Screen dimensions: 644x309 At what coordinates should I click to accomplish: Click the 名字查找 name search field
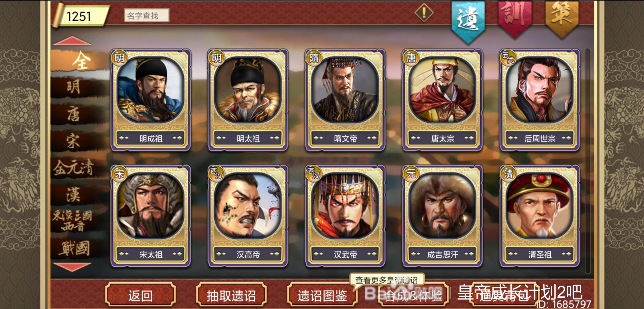(146, 15)
